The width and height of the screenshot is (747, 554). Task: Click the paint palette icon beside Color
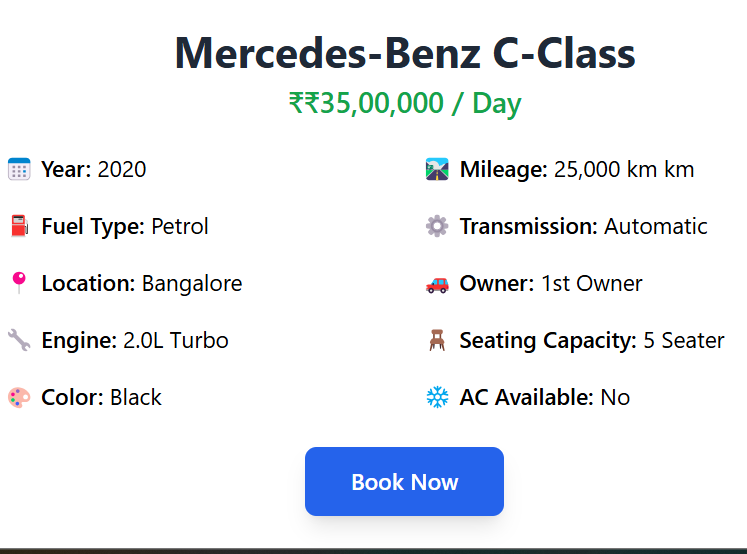(19, 397)
